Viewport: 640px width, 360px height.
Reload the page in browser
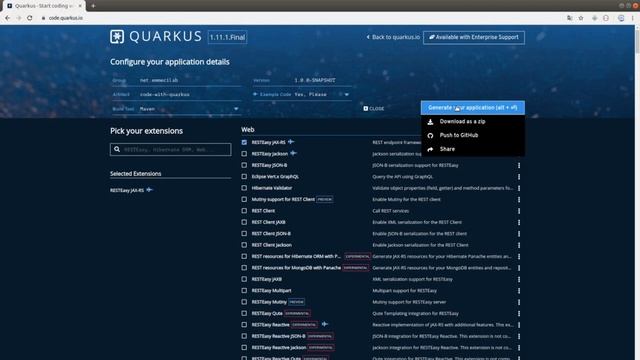tap(29, 18)
